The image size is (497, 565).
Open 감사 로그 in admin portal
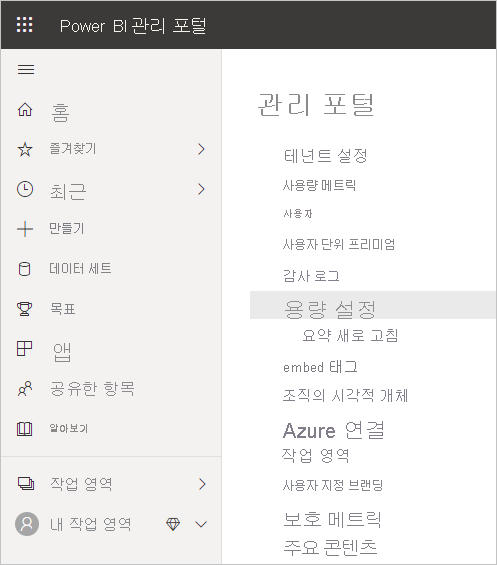click(x=311, y=276)
